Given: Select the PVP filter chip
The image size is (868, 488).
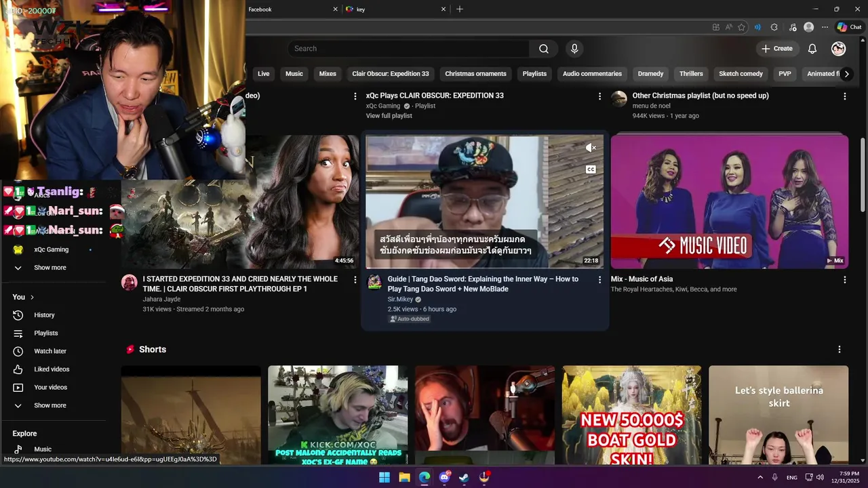Looking at the screenshot, I should tap(785, 74).
